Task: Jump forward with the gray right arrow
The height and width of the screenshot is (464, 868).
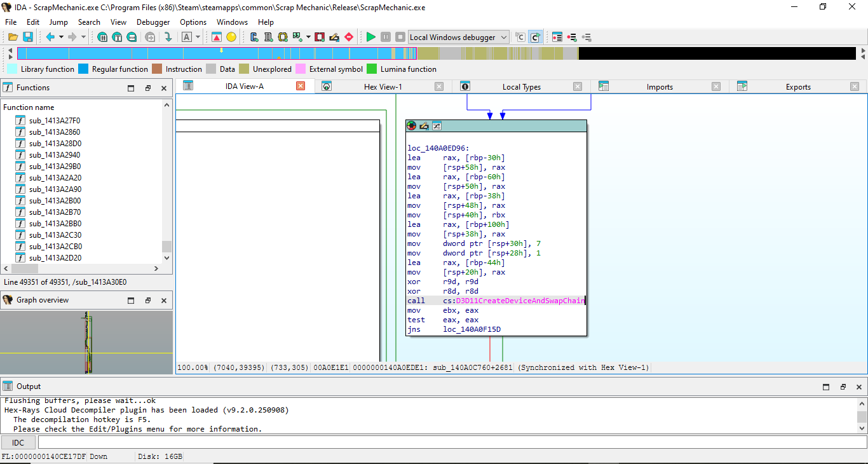Action: click(72, 37)
